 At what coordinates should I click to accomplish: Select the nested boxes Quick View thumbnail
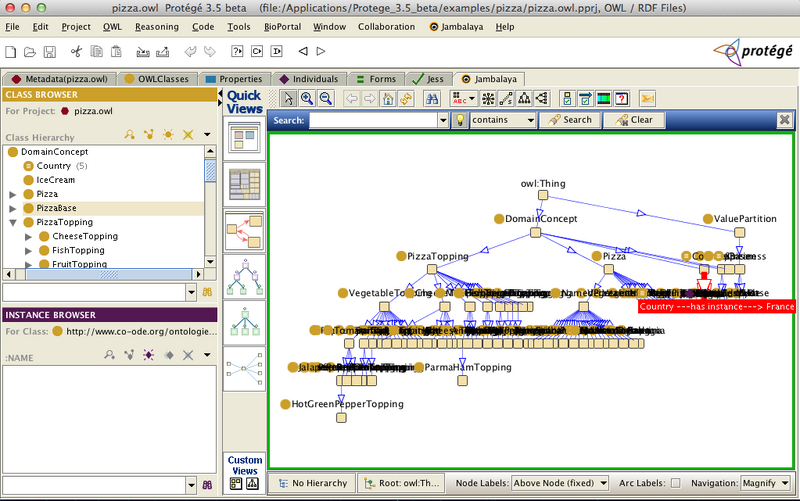[x=244, y=138]
